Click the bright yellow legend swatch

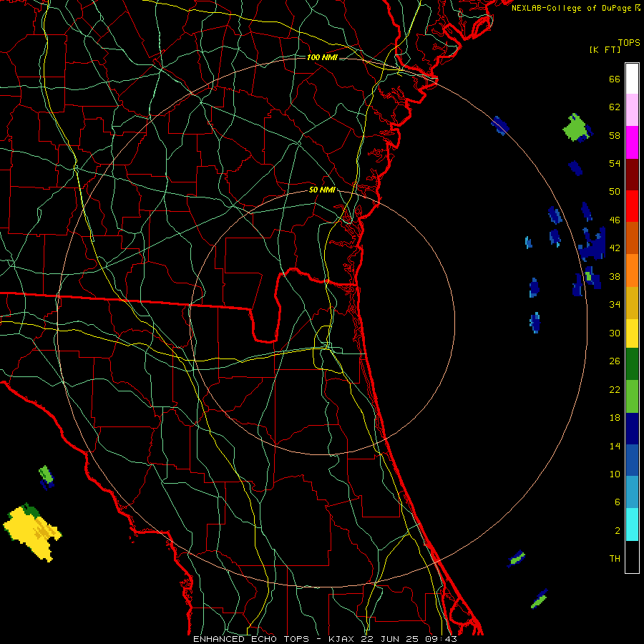[x=632, y=333]
